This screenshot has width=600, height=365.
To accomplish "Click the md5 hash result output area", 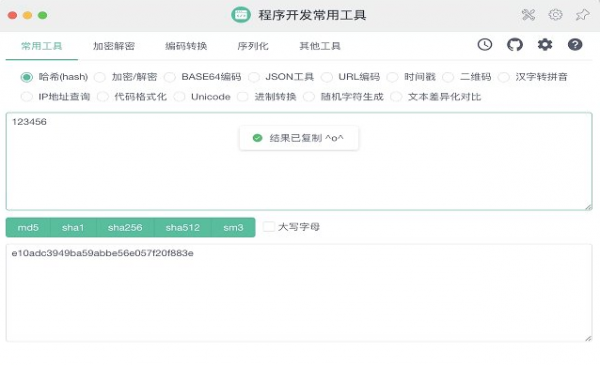I will (x=299, y=293).
